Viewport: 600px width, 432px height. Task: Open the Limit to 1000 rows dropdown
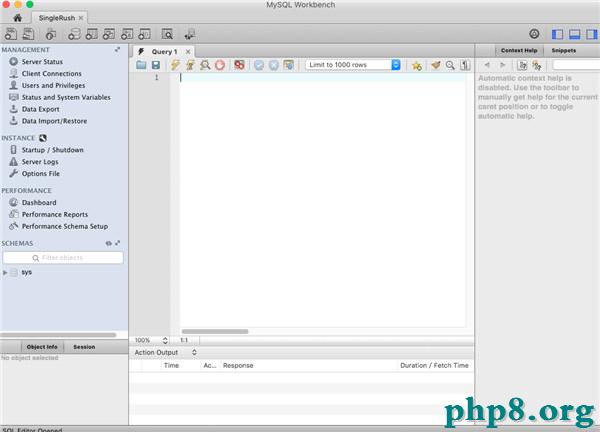tap(353, 65)
